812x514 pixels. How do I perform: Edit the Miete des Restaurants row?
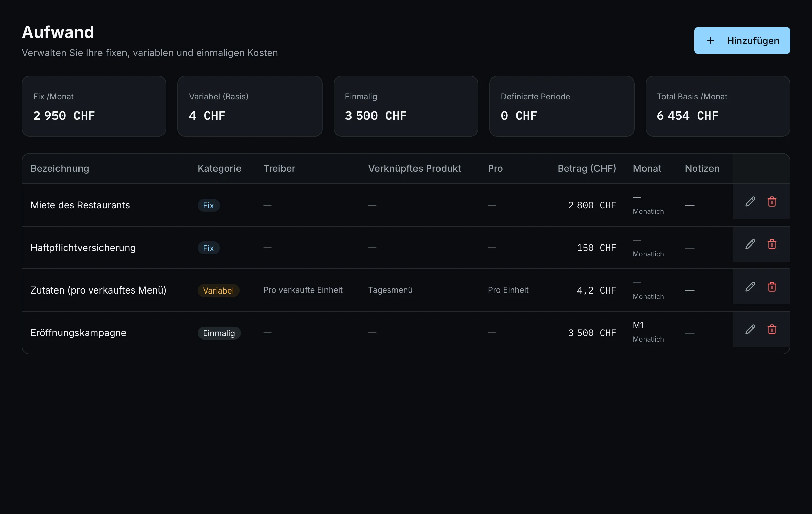click(750, 202)
